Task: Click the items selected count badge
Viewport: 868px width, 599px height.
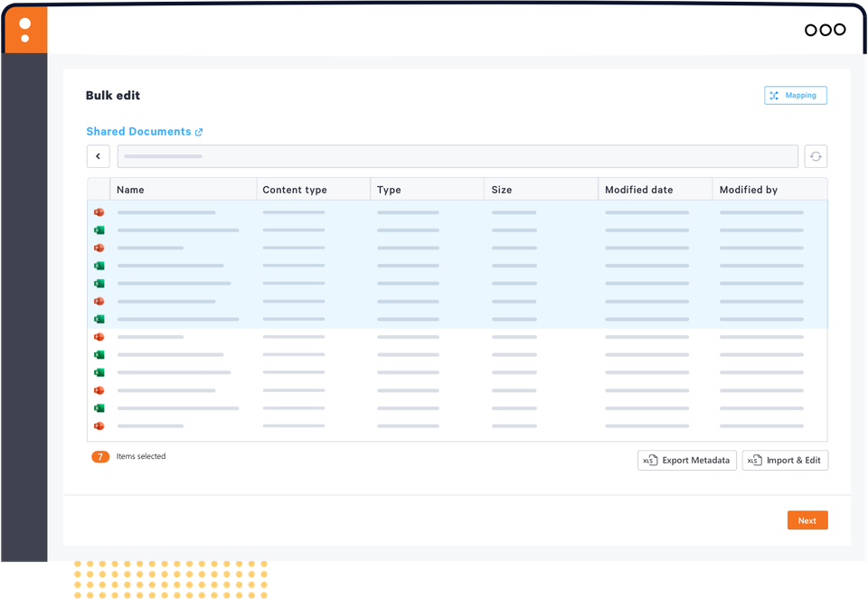Action: tap(99, 456)
